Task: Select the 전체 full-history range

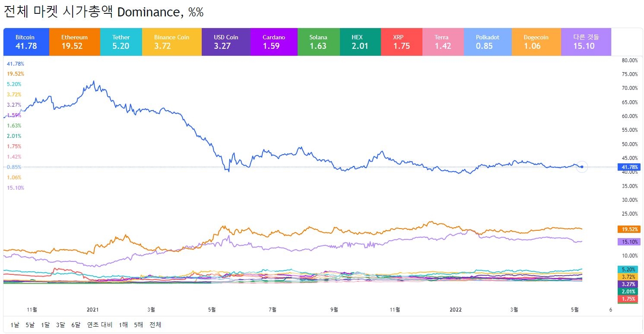Action: click(x=155, y=324)
